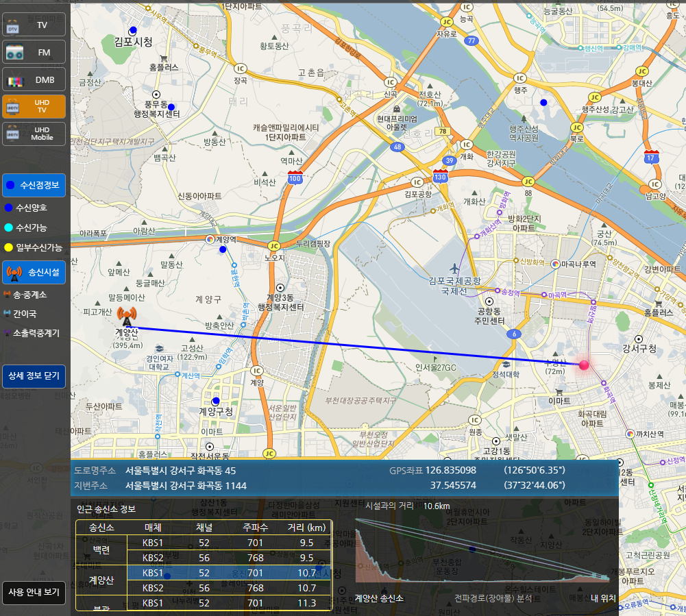The image size is (686, 616).
Task: Click the pink my-location marker
Action: pyautogui.click(x=584, y=365)
